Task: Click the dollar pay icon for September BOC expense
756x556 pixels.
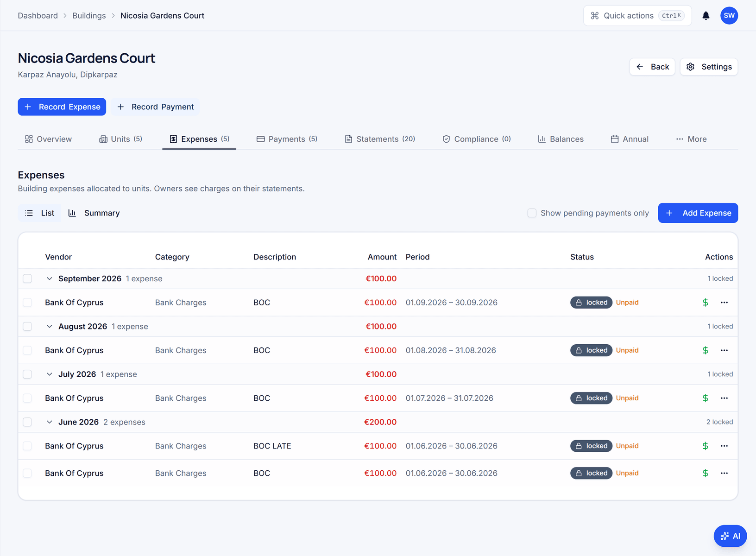Action: click(x=705, y=303)
